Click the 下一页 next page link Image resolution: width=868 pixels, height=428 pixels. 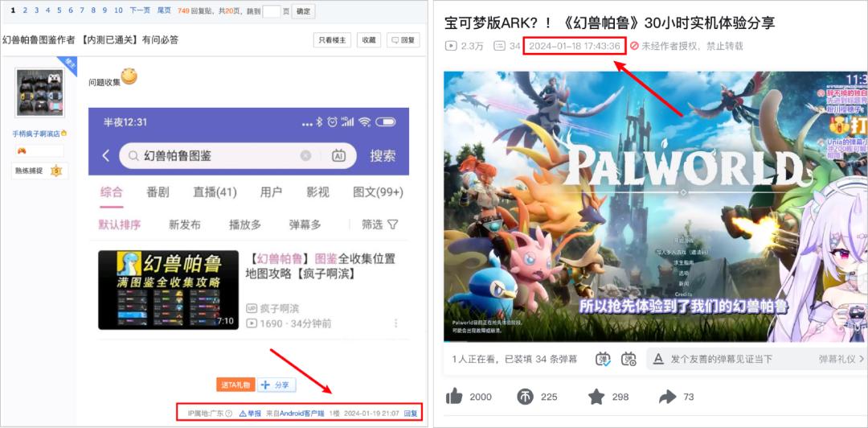click(140, 10)
